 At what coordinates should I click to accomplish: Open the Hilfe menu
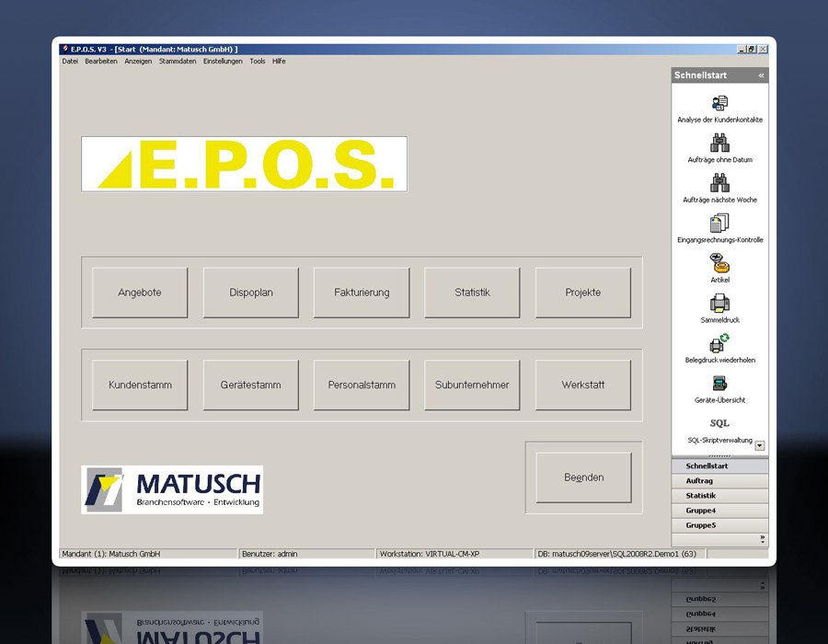pyautogui.click(x=279, y=62)
